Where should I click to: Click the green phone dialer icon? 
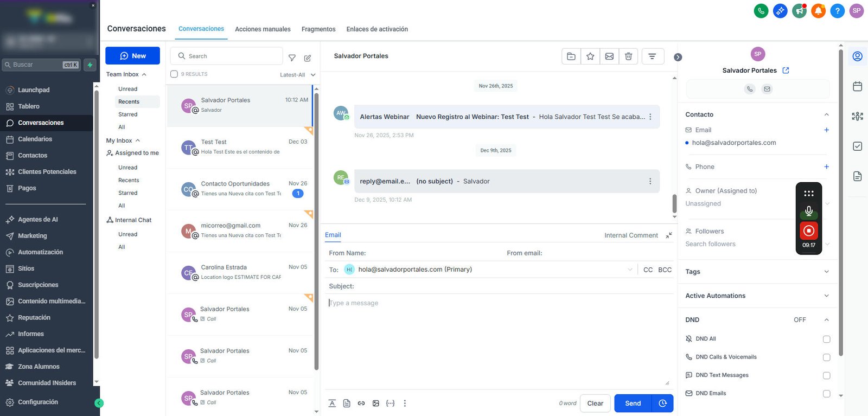(x=761, y=10)
